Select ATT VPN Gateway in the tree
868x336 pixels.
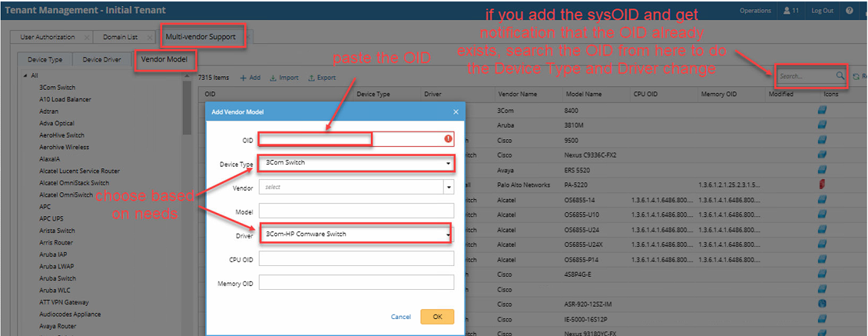click(x=65, y=302)
